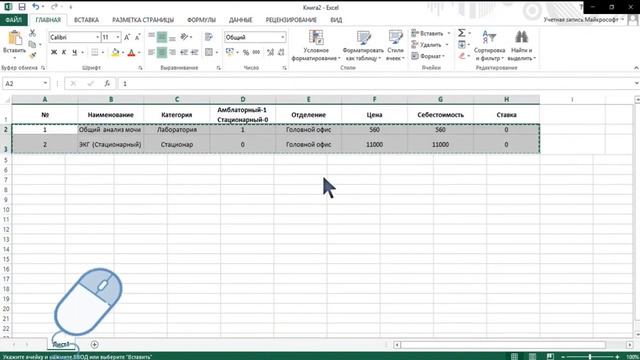Switch to the ДАННЫЕ tab
640x360 pixels.
click(240, 20)
